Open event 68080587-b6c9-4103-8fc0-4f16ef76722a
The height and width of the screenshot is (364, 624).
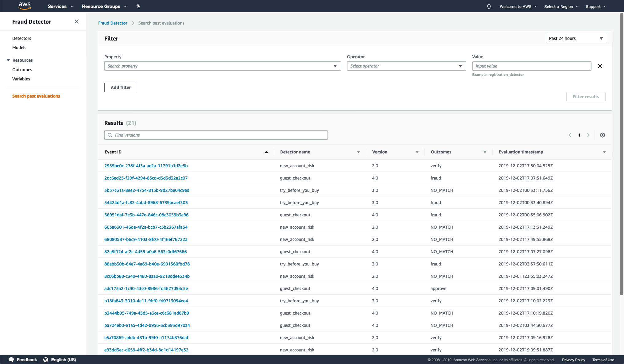[146, 239]
